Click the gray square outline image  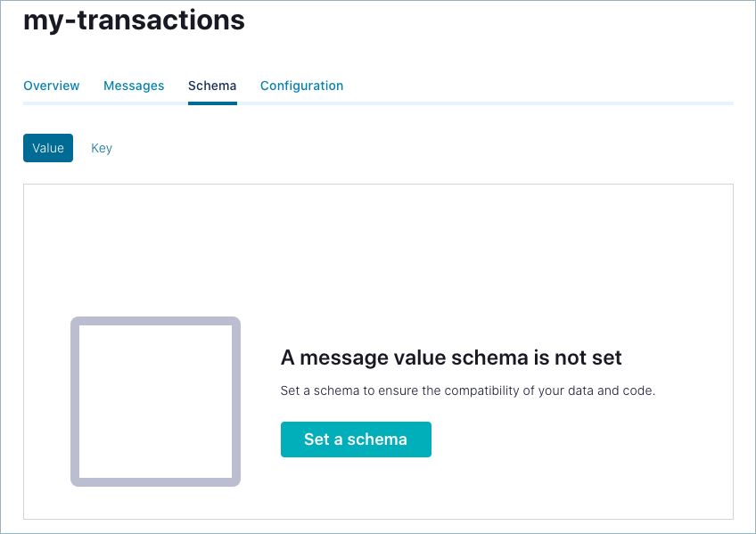[155, 401]
